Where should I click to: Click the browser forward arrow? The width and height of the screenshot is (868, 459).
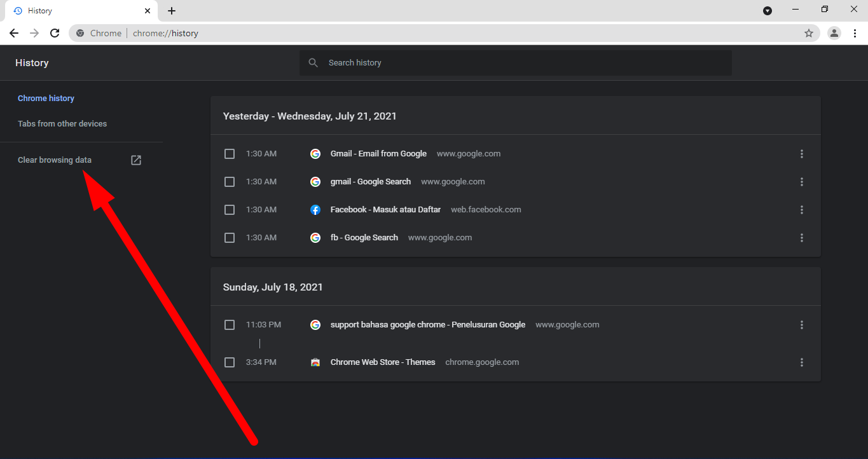pos(34,33)
